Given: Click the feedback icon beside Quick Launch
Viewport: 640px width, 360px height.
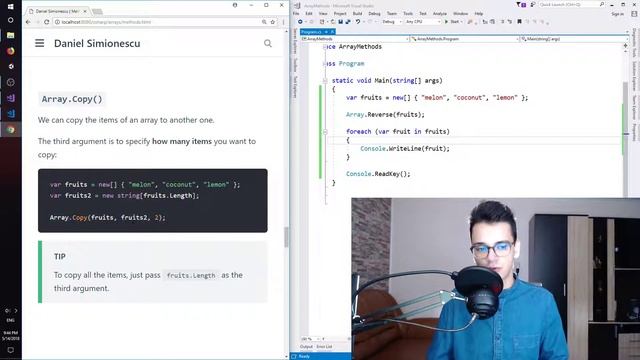Looking at the screenshot, I should [533, 4].
